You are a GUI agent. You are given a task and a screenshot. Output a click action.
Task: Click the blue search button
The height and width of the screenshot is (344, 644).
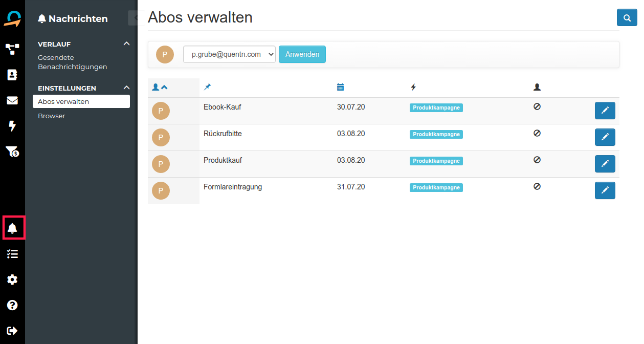point(627,17)
